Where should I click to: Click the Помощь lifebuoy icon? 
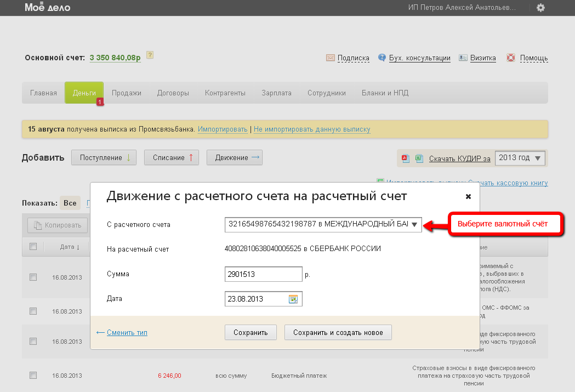[x=511, y=58]
